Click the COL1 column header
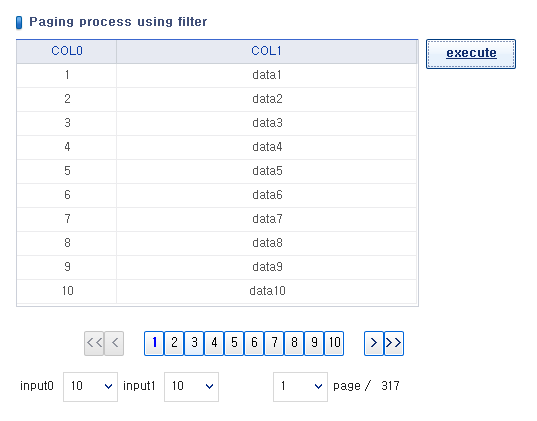 [266, 51]
